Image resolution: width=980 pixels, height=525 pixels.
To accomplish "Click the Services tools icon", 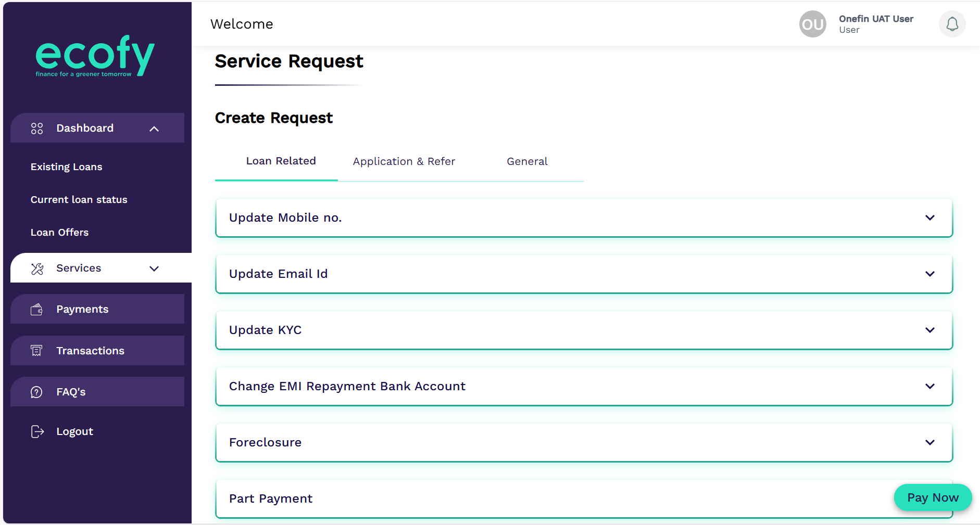I will [37, 268].
